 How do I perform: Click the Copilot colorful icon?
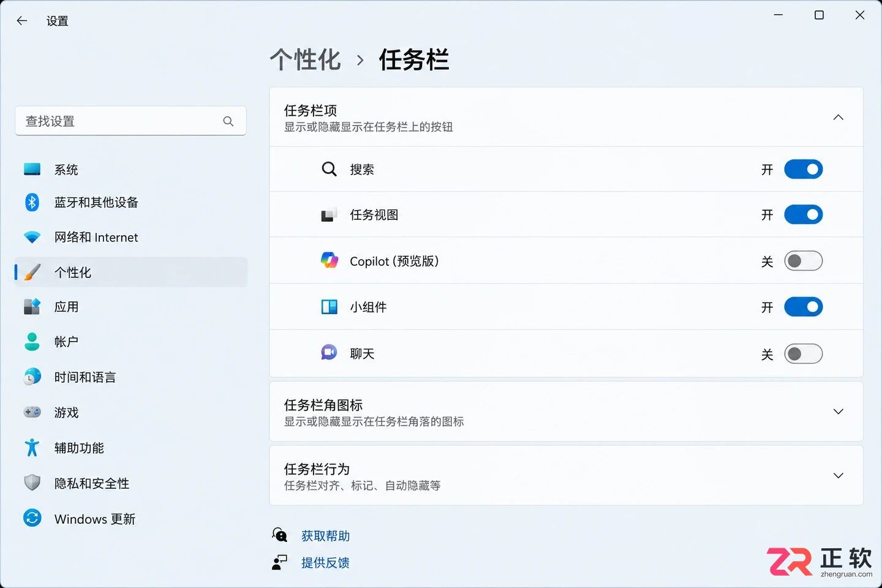(330, 260)
